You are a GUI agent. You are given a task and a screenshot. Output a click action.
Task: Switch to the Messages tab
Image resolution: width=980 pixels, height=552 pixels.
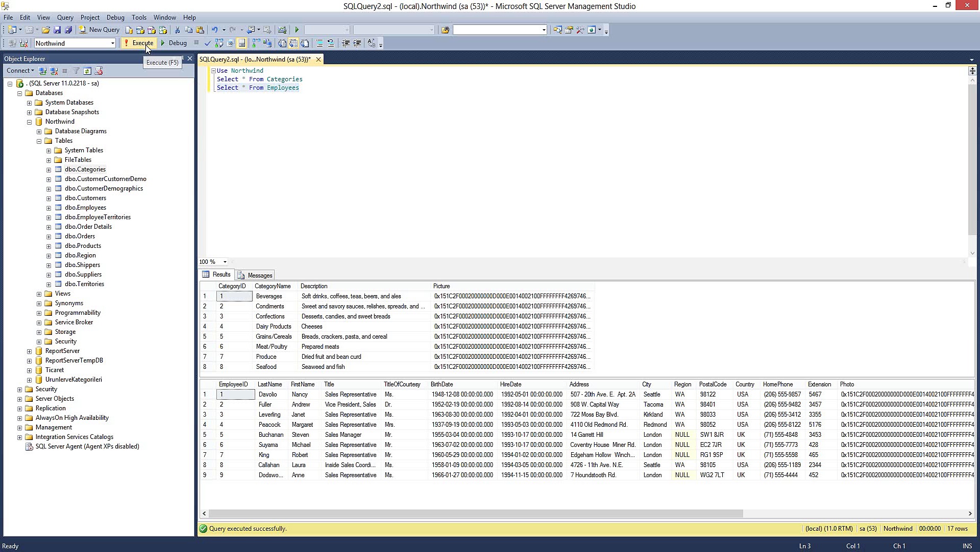coord(255,275)
